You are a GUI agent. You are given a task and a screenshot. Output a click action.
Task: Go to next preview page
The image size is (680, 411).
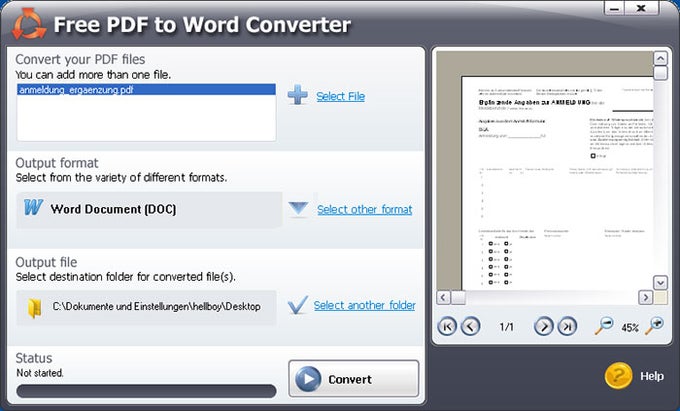click(x=544, y=326)
